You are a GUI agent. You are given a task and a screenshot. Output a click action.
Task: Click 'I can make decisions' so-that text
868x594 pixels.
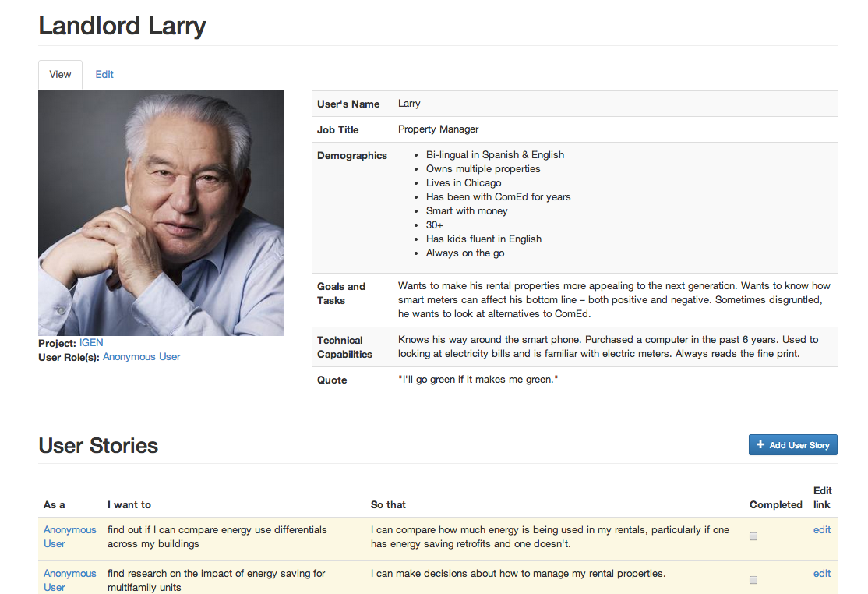(x=518, y=574)
